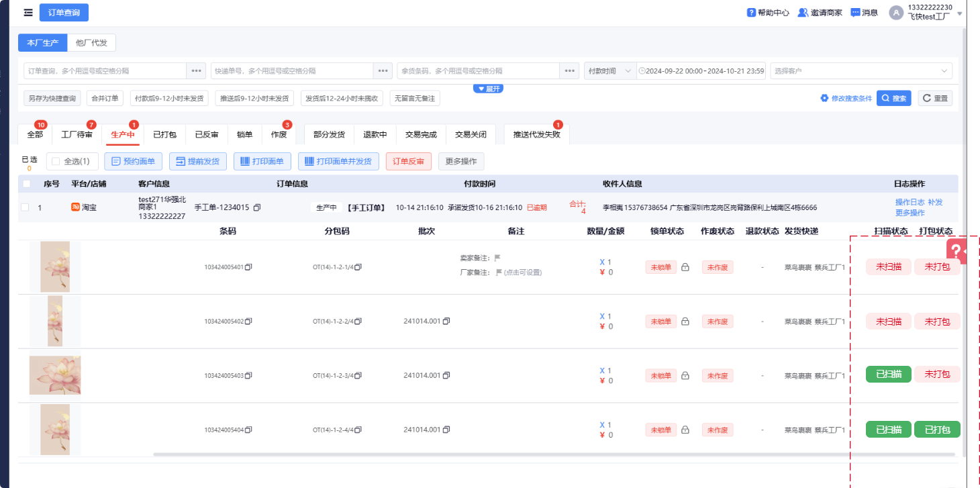Copy order number 手工单-1234015 via copy icon
Viewport: 980px width, 488px height.
tap(256, 208)
